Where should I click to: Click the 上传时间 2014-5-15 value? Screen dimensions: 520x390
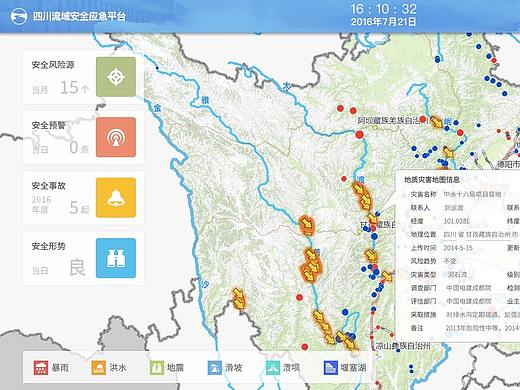[458, 248]
